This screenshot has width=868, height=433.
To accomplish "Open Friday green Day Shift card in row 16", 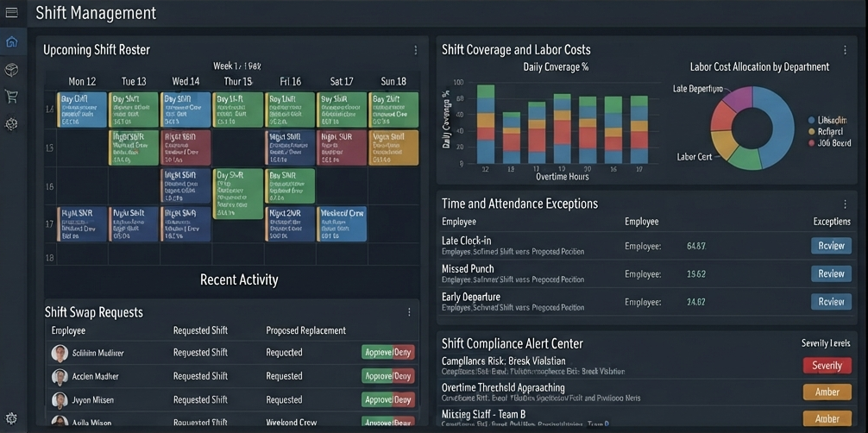I will (x=290, y=186).
